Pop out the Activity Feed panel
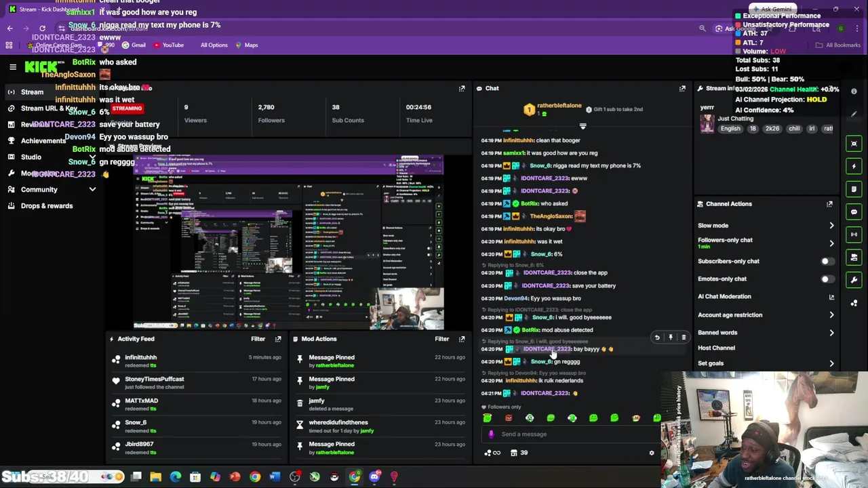The height and width of the screenshot is (488, 868). pos(278,339)
